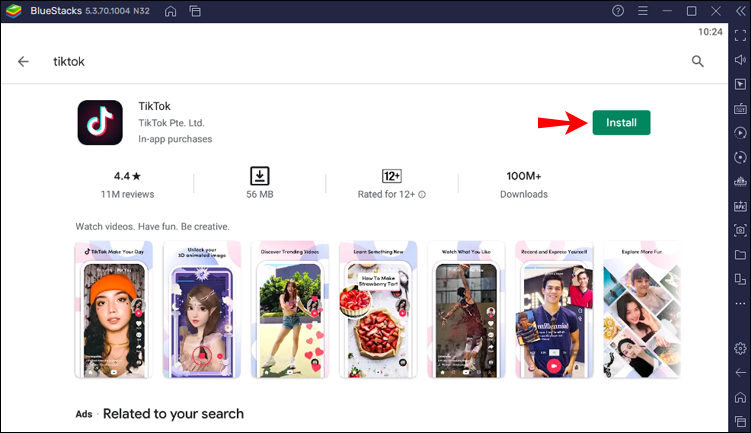Open the BlueStacks help question mark
This screenshot has width=751, height=433.
pos(618,11)
